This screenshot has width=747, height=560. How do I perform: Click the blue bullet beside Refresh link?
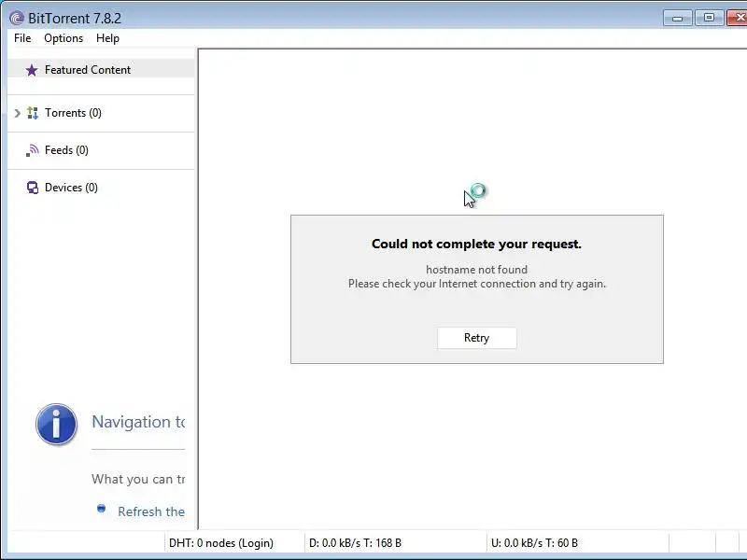click(101, 508)
